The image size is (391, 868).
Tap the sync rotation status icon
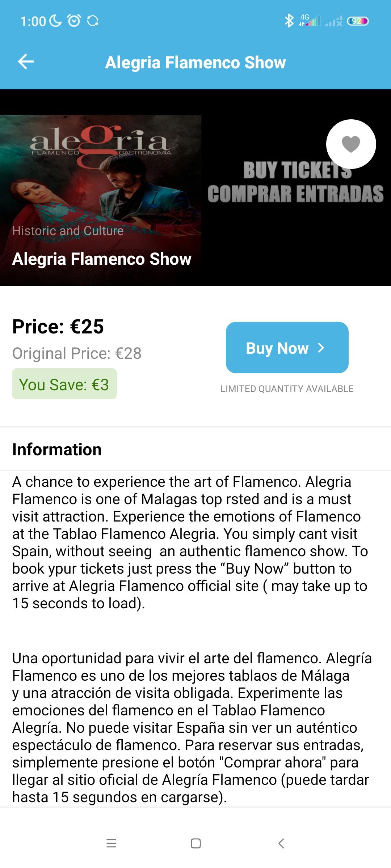[x=93, y=21]
